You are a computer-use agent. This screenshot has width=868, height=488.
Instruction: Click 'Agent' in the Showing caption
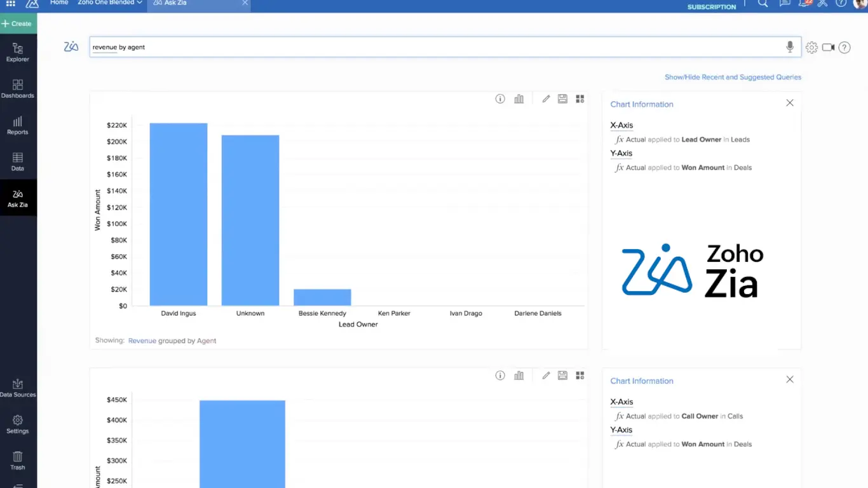pos(207,341)
